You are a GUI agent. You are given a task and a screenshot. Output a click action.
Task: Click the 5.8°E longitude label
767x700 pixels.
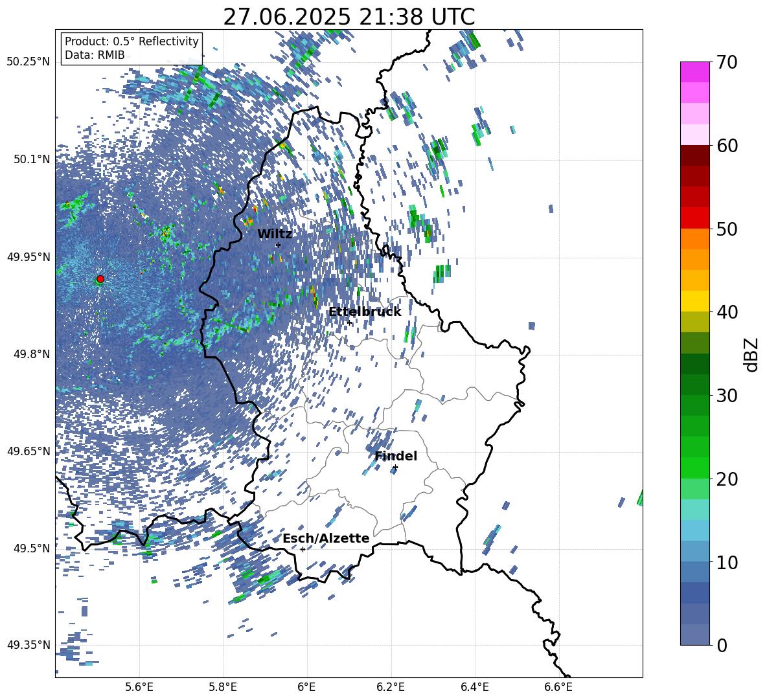tap(223, 687)
